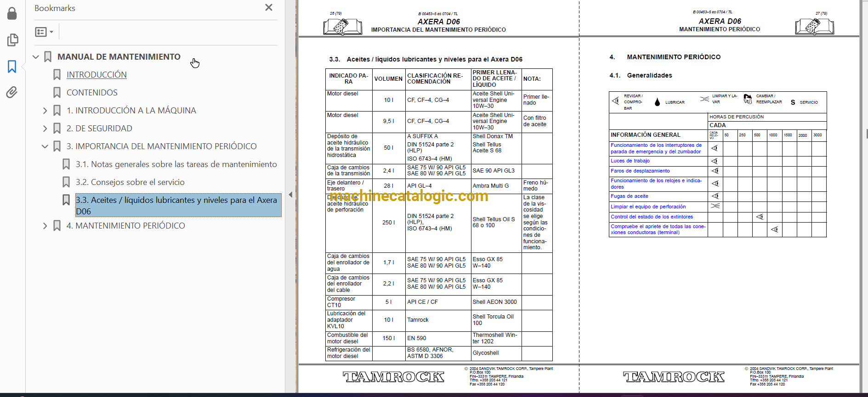
Task: Select the MANUAL DE MANTENIMIENTO bookmark
Action: point(119,57)
